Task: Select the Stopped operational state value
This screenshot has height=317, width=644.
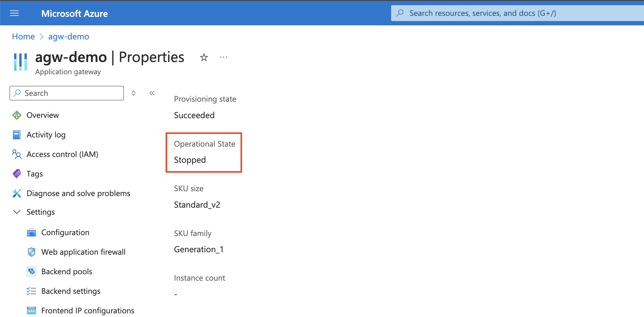Action: click(x=190, y=160)
